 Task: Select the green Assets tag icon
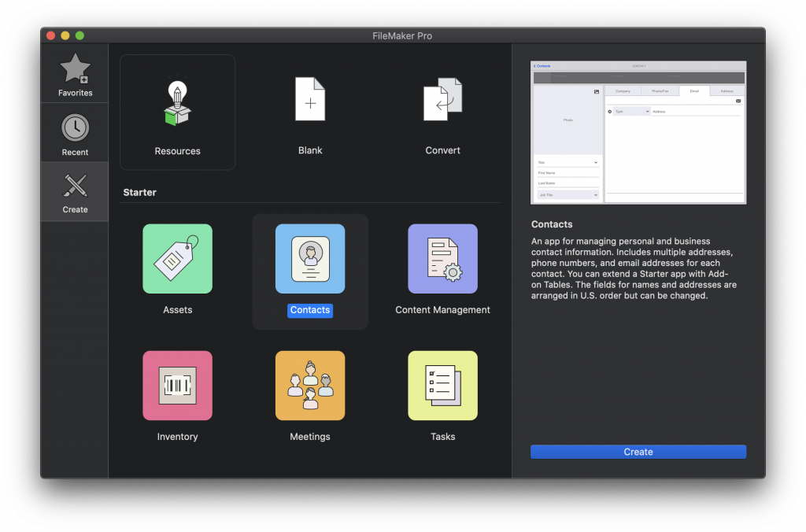pyautogui.click(x=177, y=259)
